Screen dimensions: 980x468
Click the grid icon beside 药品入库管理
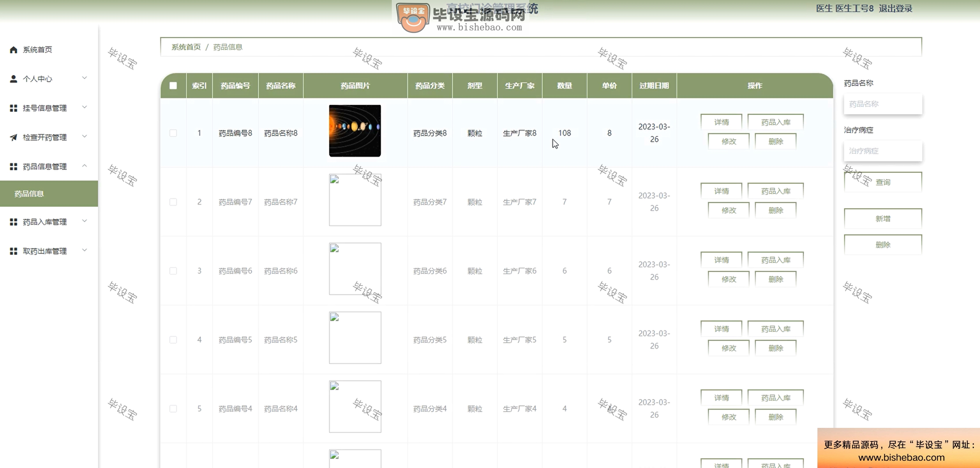13,222
